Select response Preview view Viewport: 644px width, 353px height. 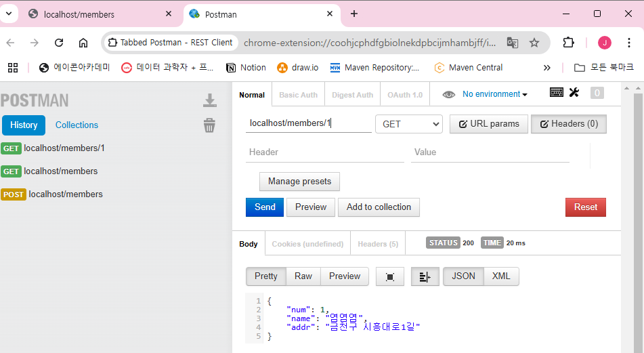click(x=345, y=276)
